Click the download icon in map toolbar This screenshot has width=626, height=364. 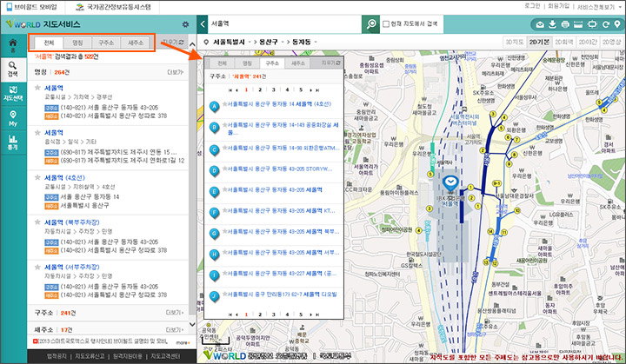pos(552,24)
